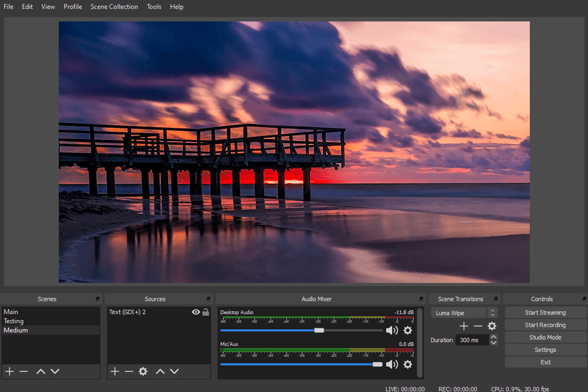Open the Scene Collection menu
Screen dimensions: 588x392
tap(114, 7)
